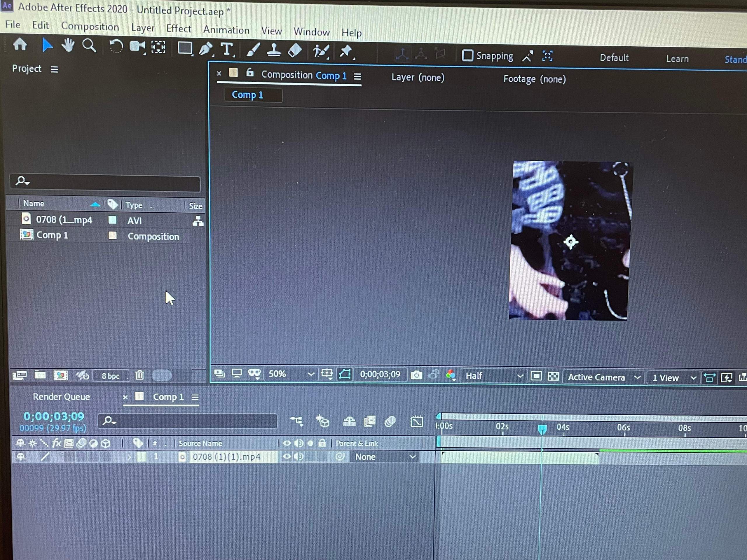Pick the Hand tool
Screen dimensions: 747x560
[x=67, y=46]
